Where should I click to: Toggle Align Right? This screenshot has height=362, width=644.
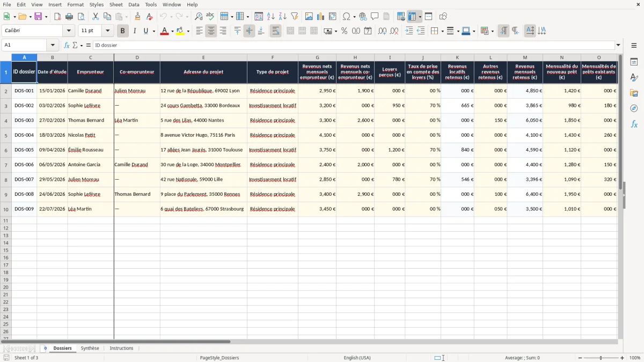click(x=223, y=31)
